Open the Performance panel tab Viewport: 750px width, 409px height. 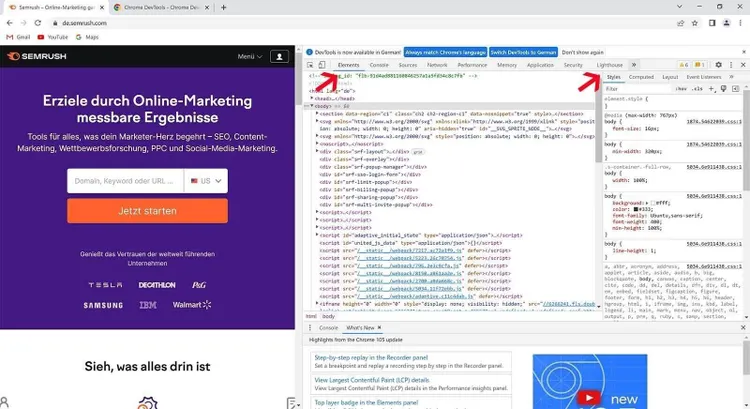(x=472, y=65)
